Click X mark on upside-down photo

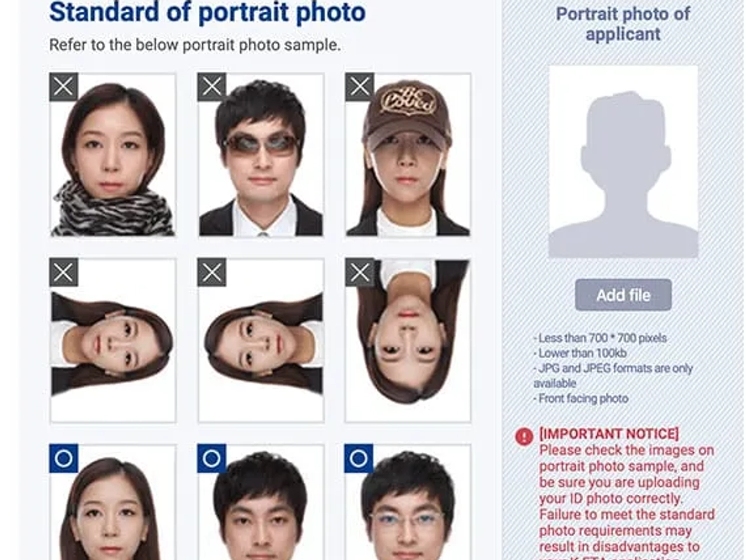[x=359, y=272]
